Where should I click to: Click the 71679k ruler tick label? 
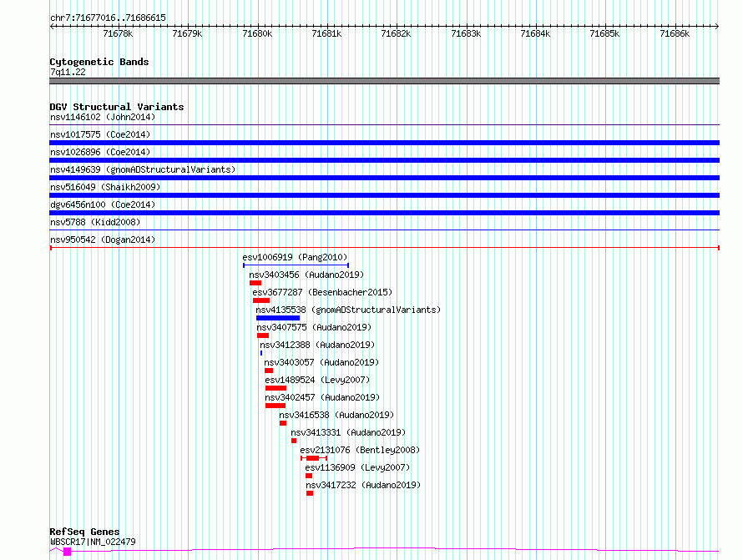[x=187, y=33]
